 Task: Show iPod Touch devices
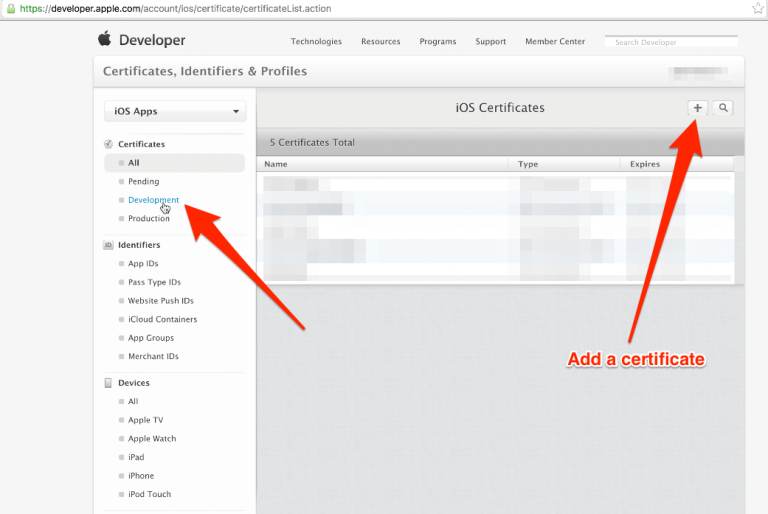pyautogui.click(x=149, y=495)
